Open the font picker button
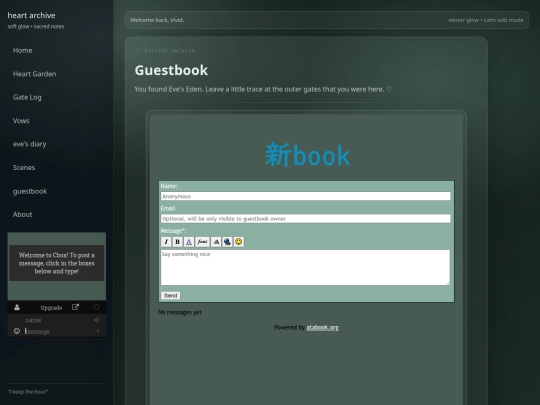This screenshot has height=405, width=540. [202, 242]
